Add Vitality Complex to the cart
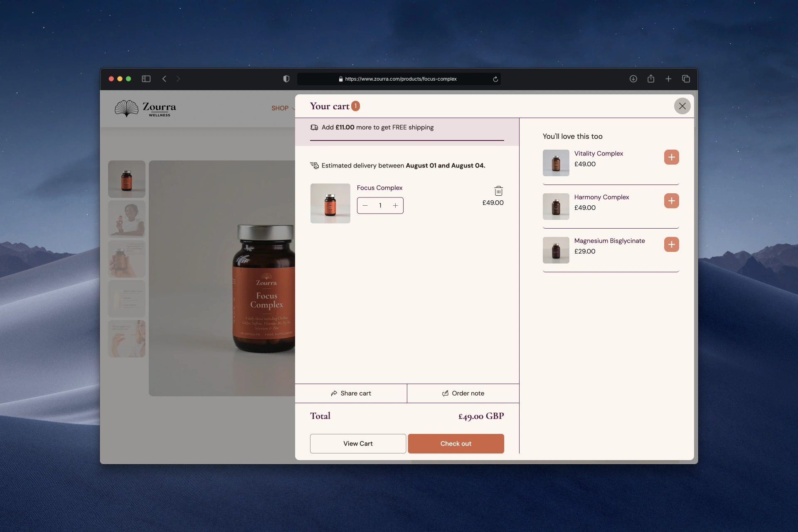 pos(671,157)
